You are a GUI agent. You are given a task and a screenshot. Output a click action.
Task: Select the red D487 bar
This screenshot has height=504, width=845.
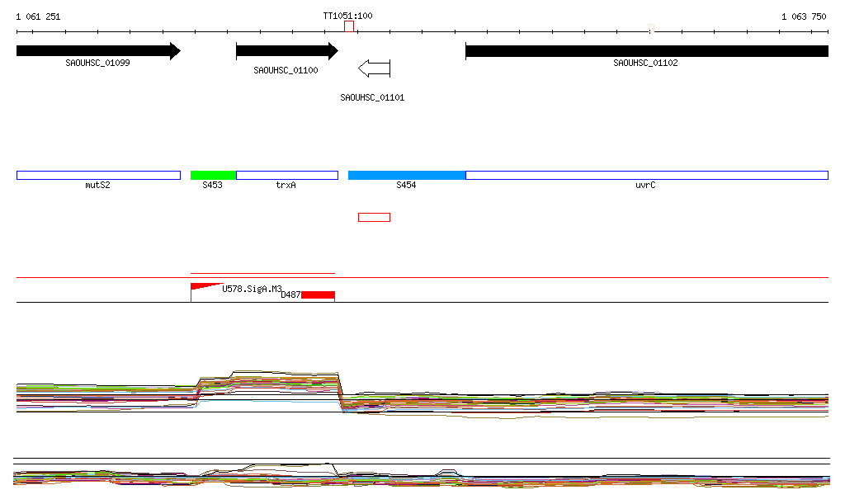coord(318,294)
